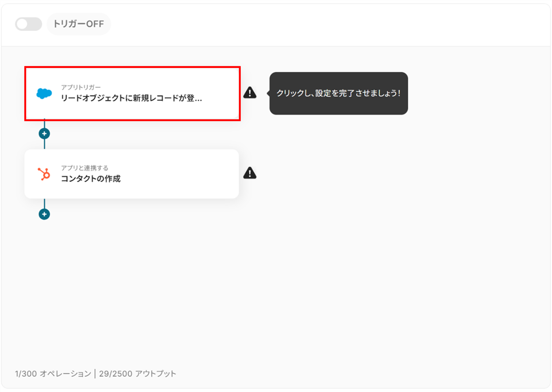552x392 pixels.
Task: Add a step below the Salesforce trigger
Action: tap(44, 133)
